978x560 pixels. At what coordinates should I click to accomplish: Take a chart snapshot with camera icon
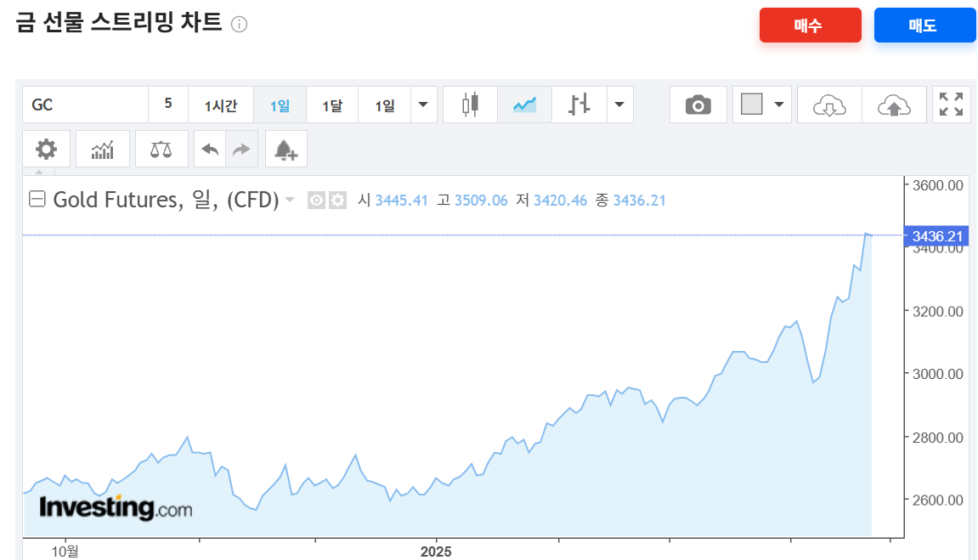coord(698,105)
